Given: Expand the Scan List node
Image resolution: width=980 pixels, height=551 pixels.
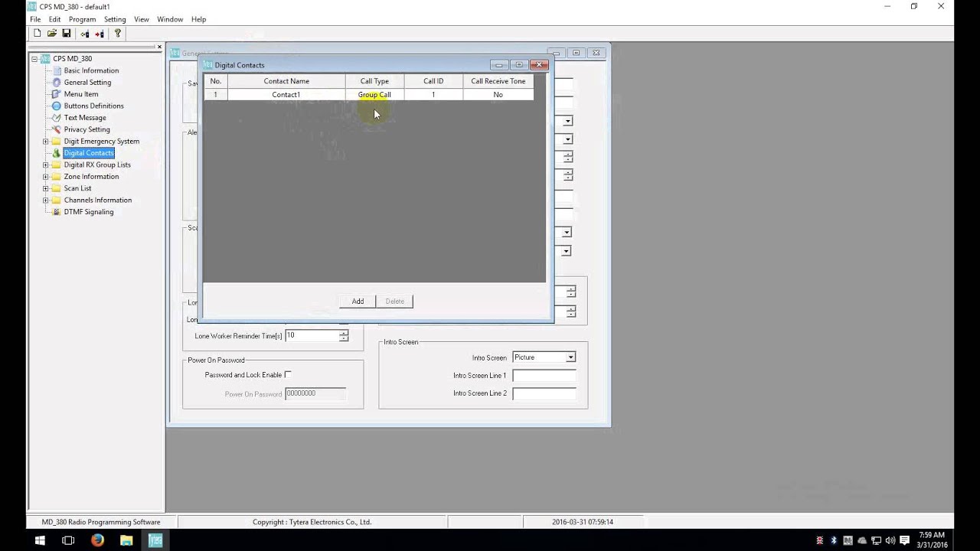Looking at the screenshot, I should click(45, 188).
